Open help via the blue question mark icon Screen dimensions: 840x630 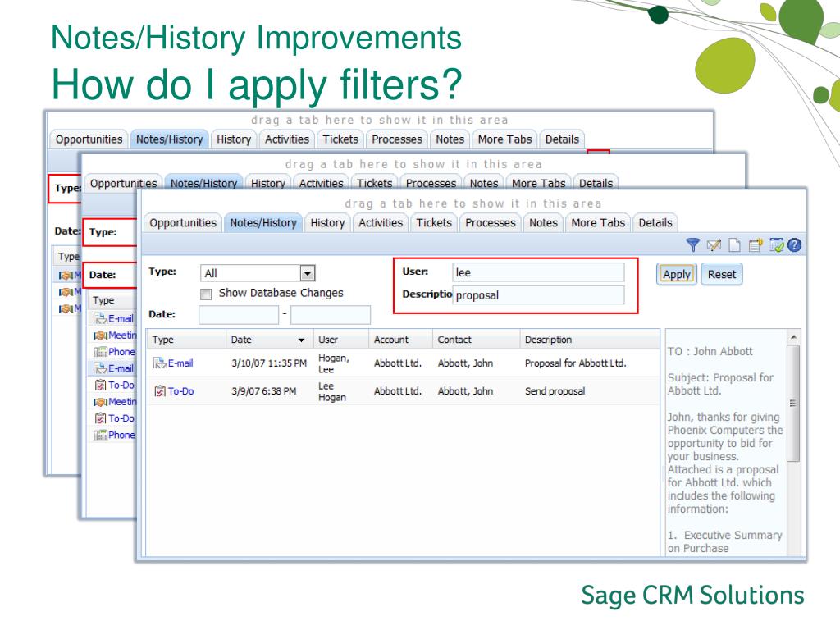coord(794,245)
